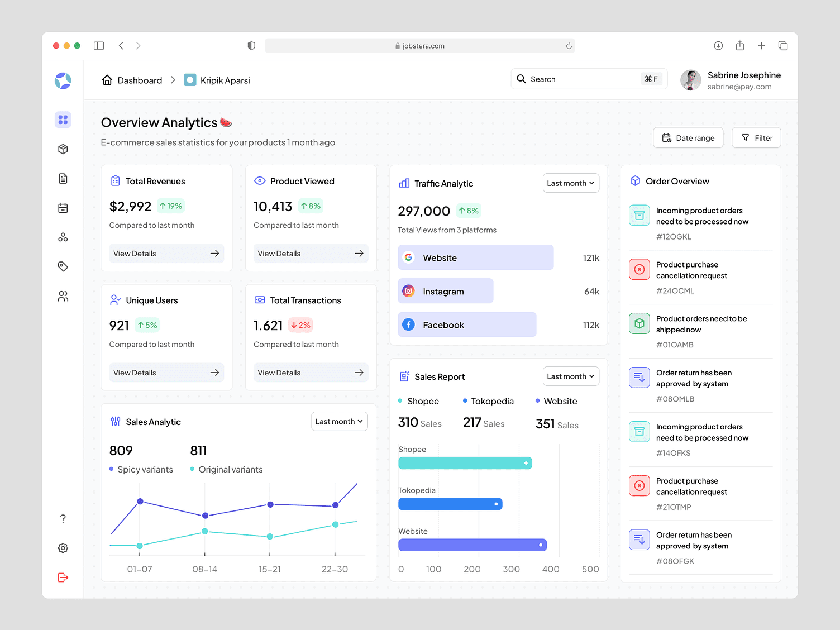Click the return icon for order #08OMLB

[x=639, y=378]
